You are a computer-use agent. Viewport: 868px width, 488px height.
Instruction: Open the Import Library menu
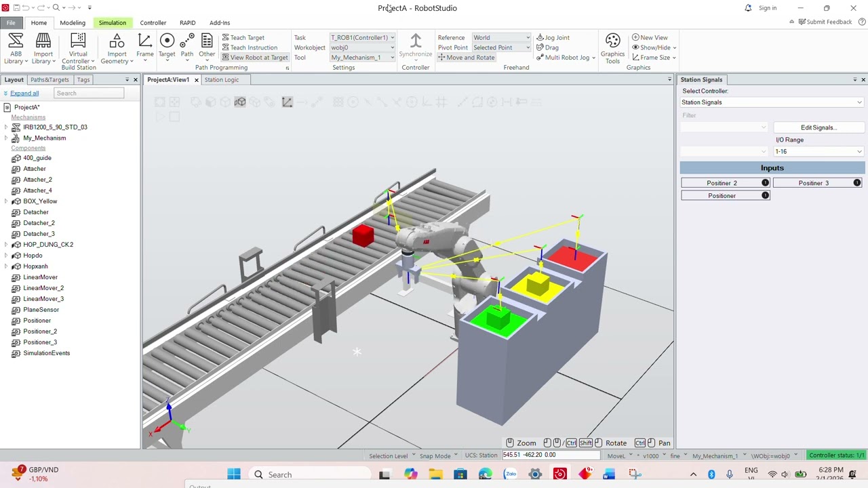tap(43, 49)
